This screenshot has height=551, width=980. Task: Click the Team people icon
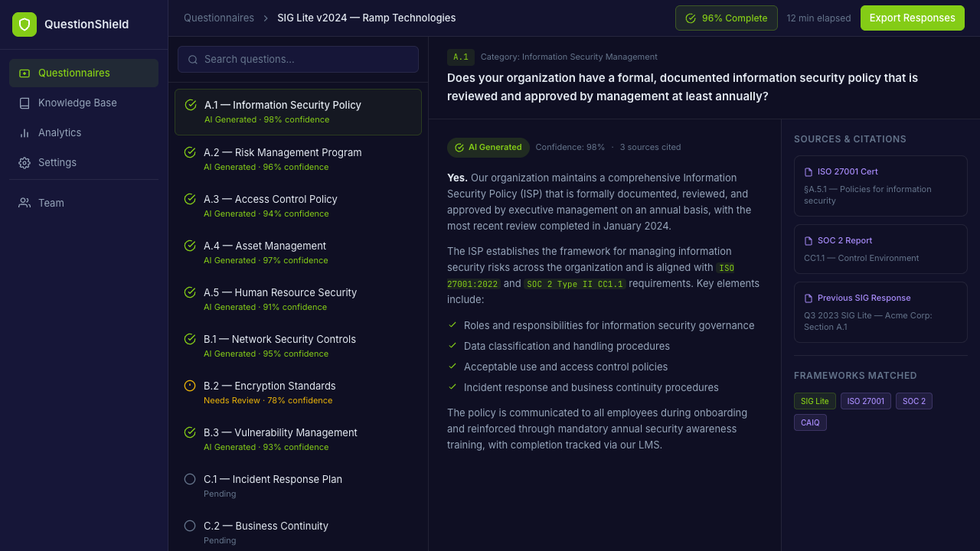[x=24, y=203]
